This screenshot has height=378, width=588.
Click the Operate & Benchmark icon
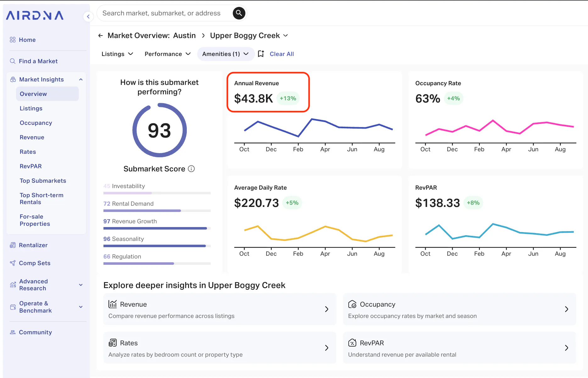13,307
